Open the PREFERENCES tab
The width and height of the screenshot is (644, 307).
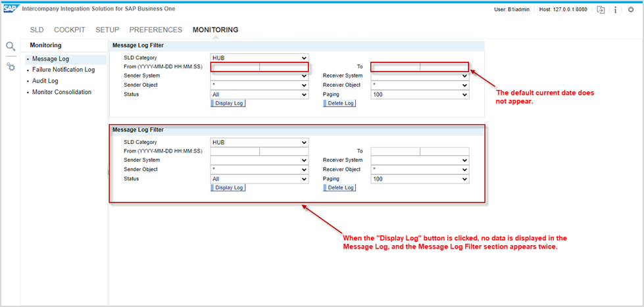click(x=156, y=30)
